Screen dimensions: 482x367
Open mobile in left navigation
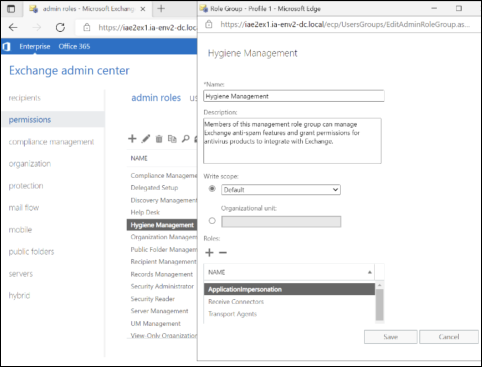coord(20,230)
